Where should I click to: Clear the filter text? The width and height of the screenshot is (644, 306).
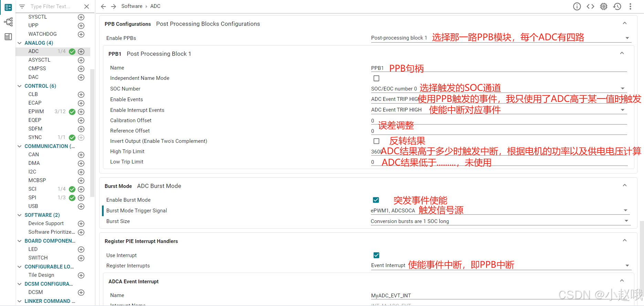87,7
